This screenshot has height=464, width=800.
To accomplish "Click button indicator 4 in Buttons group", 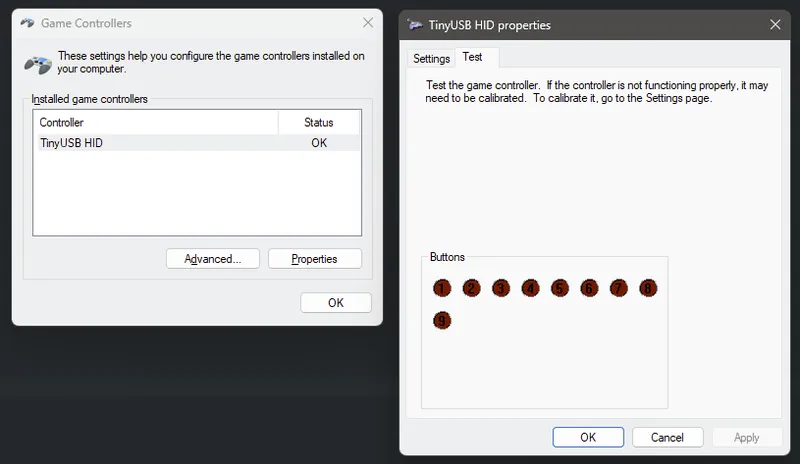I will pos(530,288).
